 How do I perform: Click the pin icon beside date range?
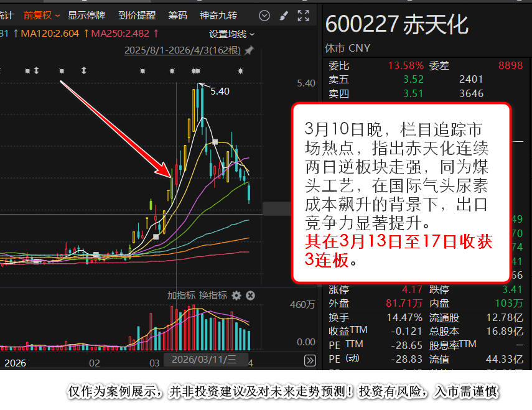click(x=249, y=50)
